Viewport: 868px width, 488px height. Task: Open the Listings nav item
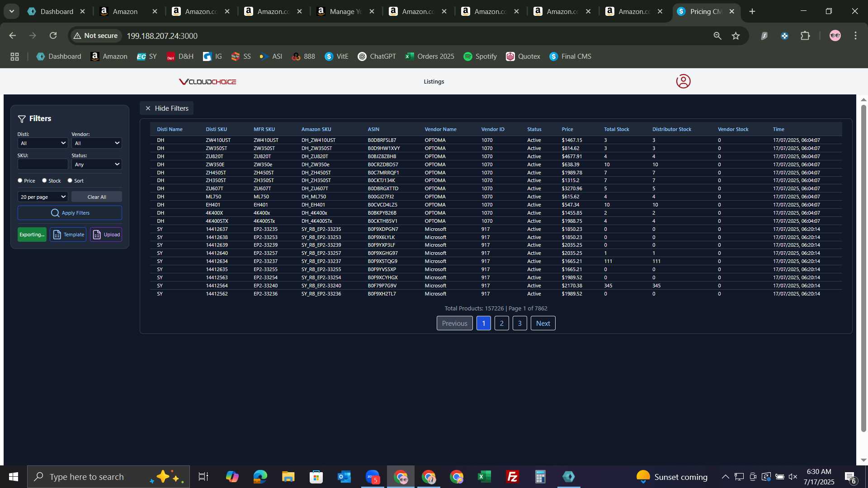click(434, 82)
